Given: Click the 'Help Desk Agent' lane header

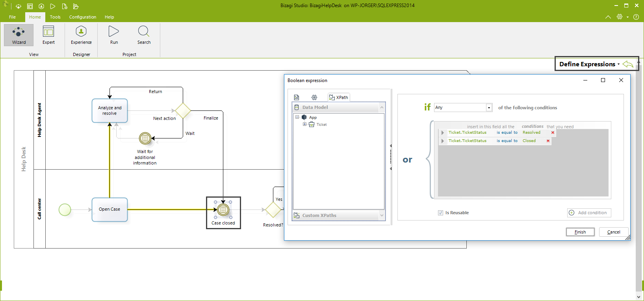Looking at the screenshot, I should click(39, 120).
